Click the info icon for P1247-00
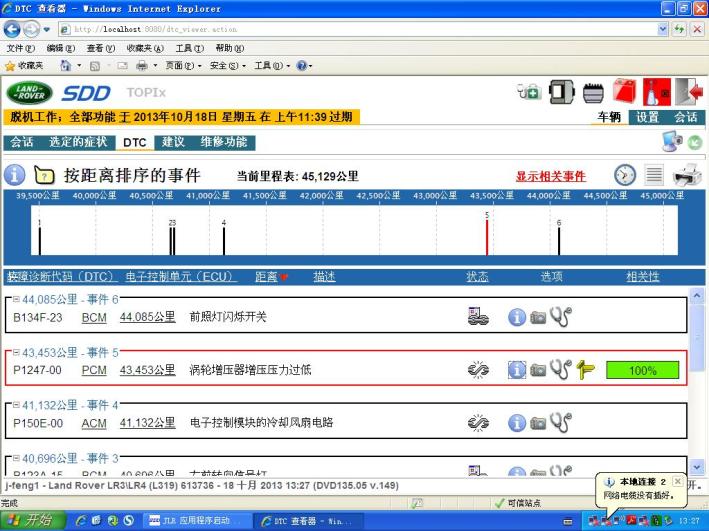This screenshot has height=531, width=709. (517, 370)
